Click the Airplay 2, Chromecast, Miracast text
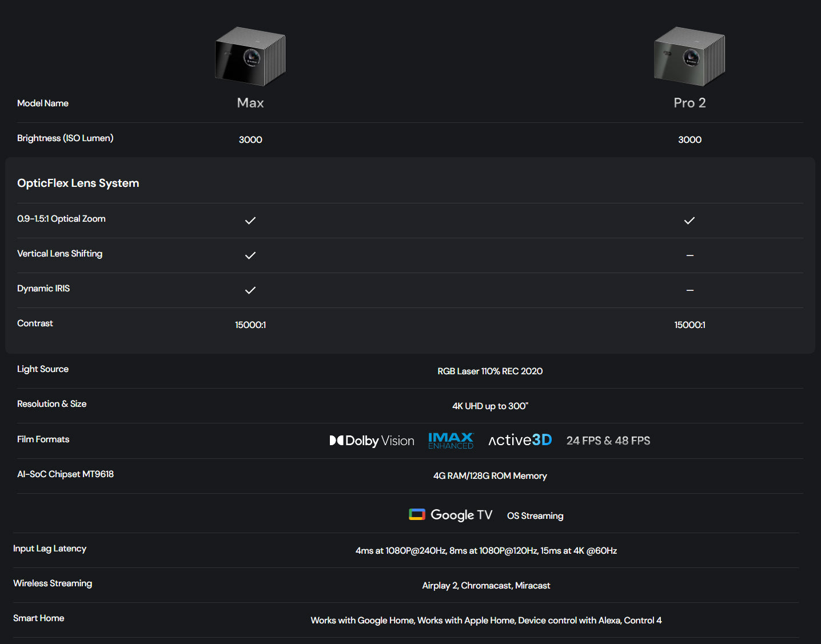The width and height of the screenshot is (821, 644). (486, 586)
